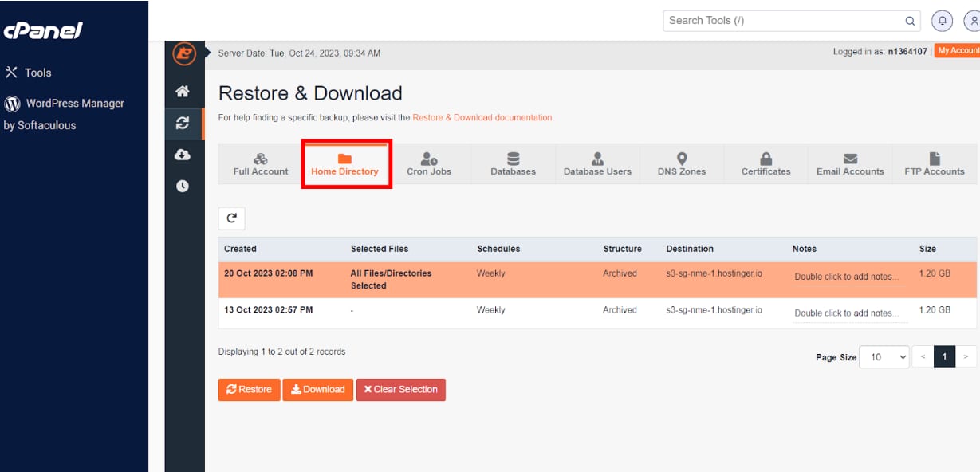980x472 pixels.
Task: Click the Selected Files column header
Action: [380, 249]
